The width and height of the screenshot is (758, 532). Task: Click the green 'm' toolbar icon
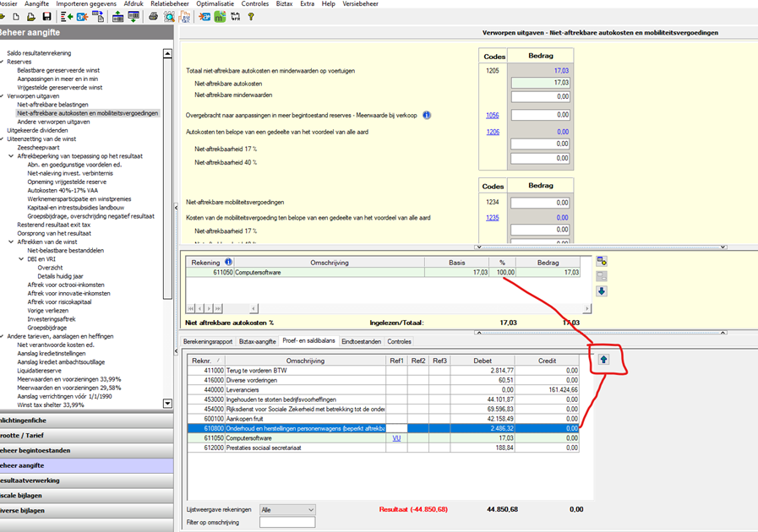(220, 17)
